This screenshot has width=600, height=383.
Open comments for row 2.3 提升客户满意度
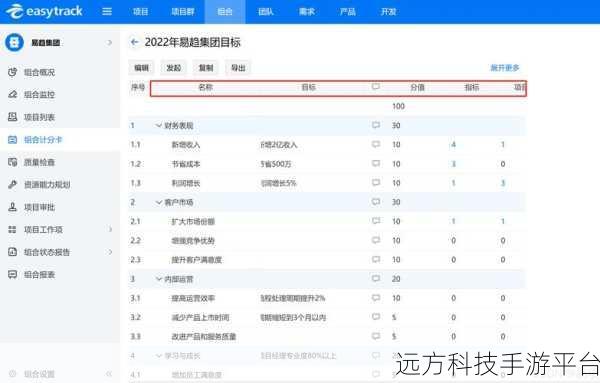376,259
